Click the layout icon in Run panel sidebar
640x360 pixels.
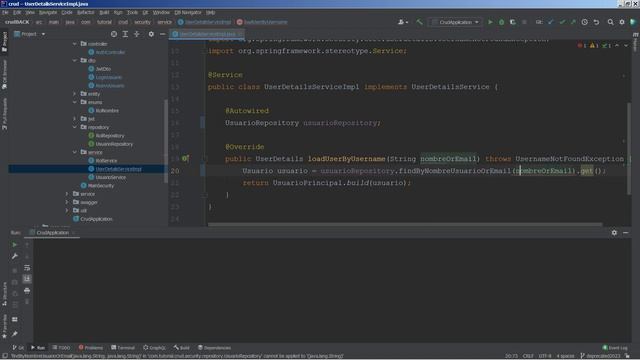pyautogui.click(x=15, y=319)
